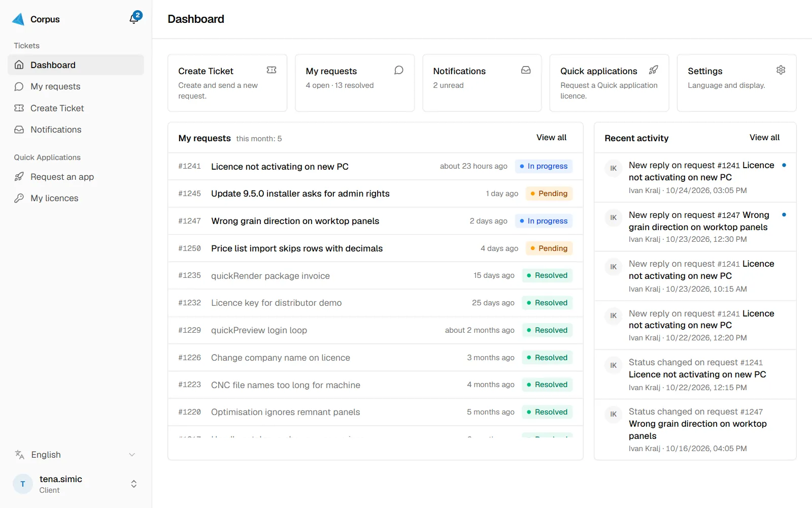Click View all in My requests panel
The height and width of the screenshot is (508, 812).
552,138
